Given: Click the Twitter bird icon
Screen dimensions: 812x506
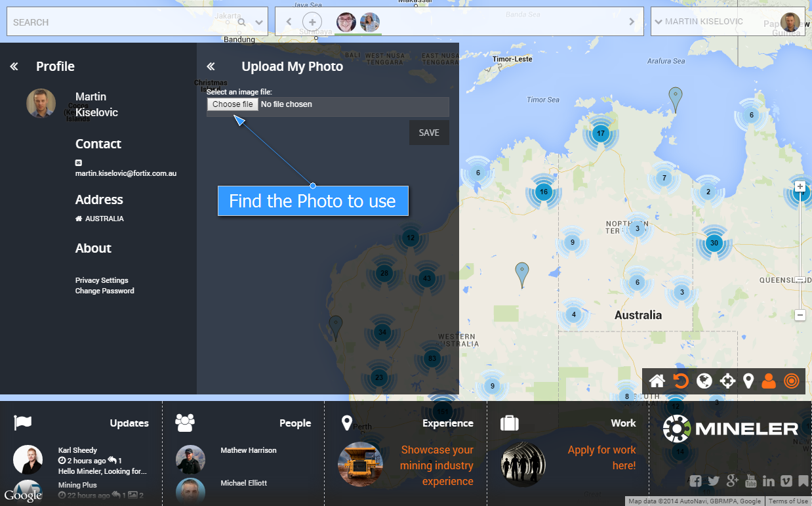Looking at the screenshot, I should click(x=714, y=481).
